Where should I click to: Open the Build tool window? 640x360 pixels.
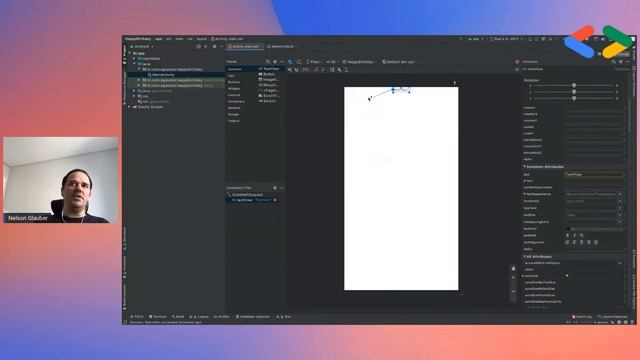pos(178,316)
